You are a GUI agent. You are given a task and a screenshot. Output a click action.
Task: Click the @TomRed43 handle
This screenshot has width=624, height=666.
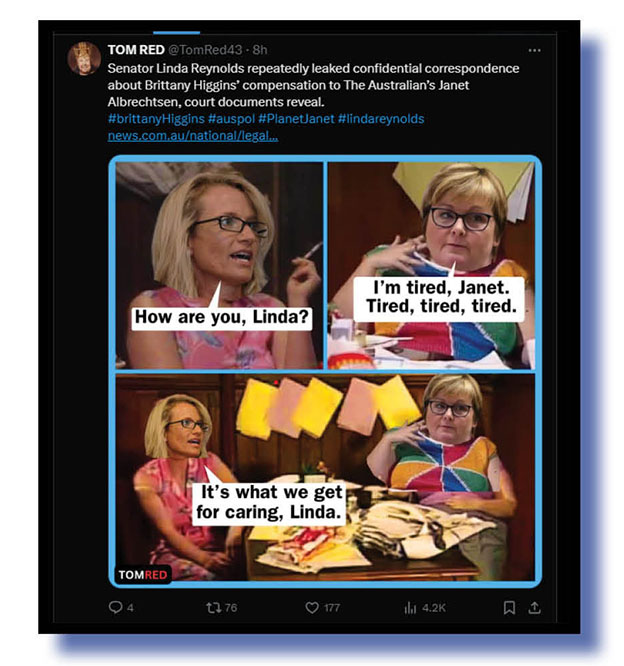(205, 50)
